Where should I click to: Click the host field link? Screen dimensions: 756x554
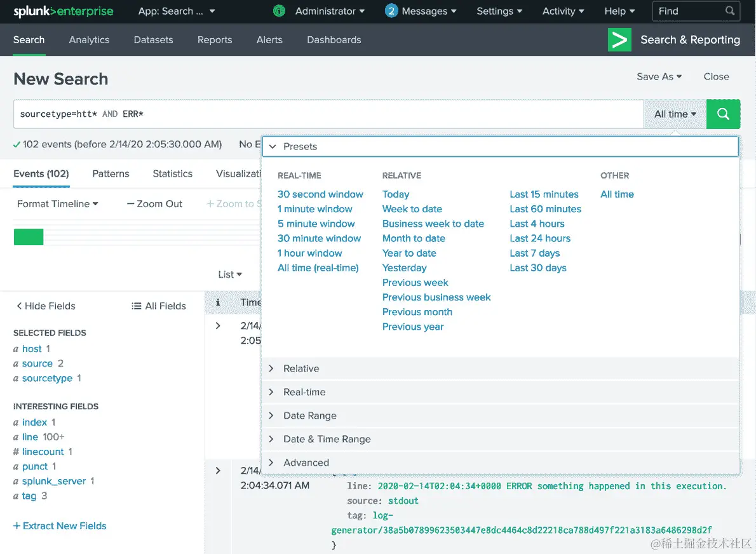pyautogui.click(x=32, y=349)
